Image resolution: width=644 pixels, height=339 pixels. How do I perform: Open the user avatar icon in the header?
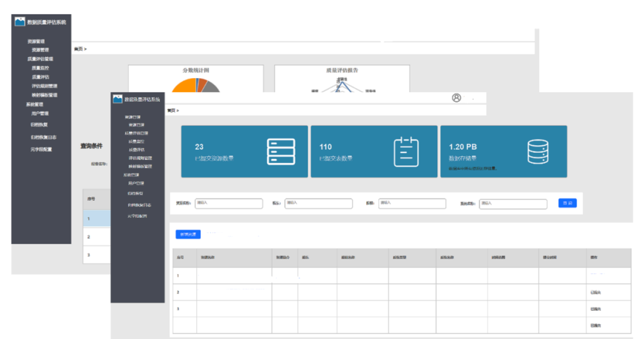point(457,98)
